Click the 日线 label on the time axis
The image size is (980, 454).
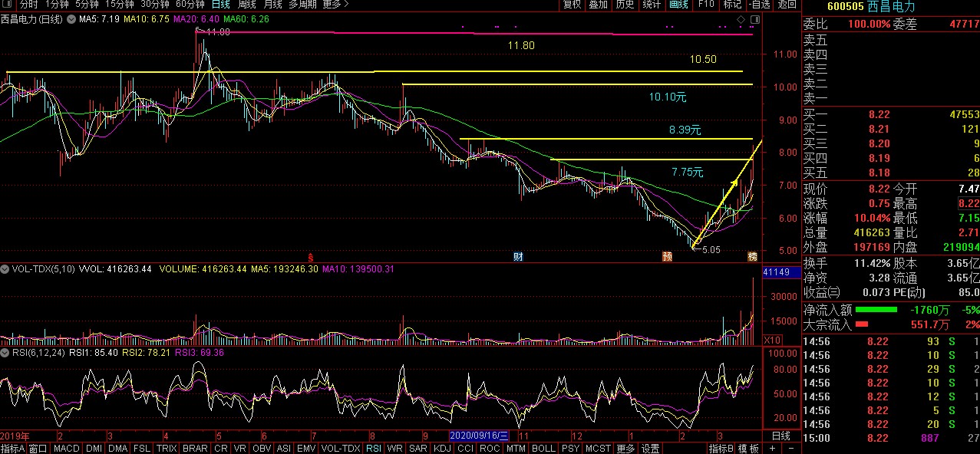click(x=780, y=436)
